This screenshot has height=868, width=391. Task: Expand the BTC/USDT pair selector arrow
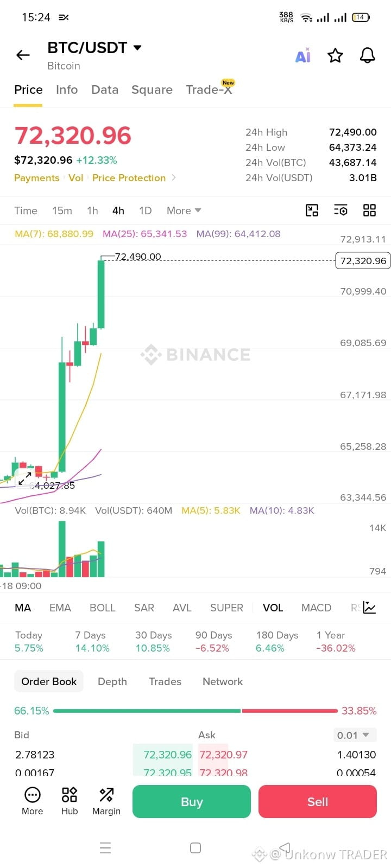(x=137, y=48)
